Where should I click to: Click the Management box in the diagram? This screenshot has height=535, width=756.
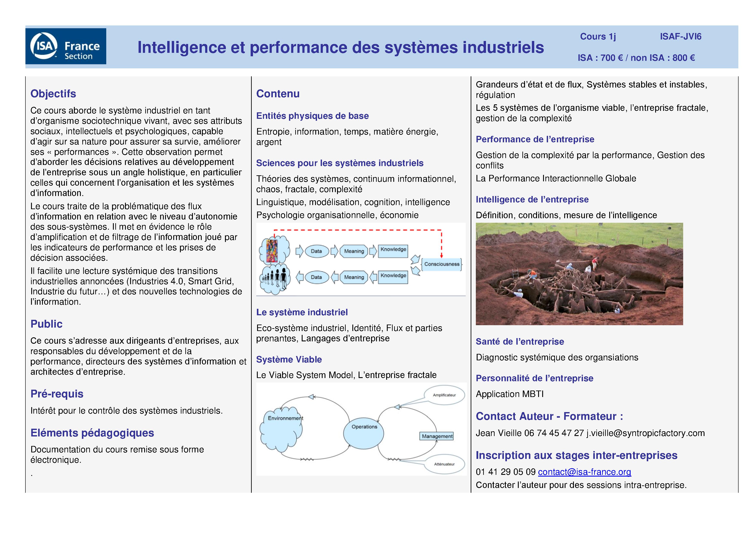437,436
